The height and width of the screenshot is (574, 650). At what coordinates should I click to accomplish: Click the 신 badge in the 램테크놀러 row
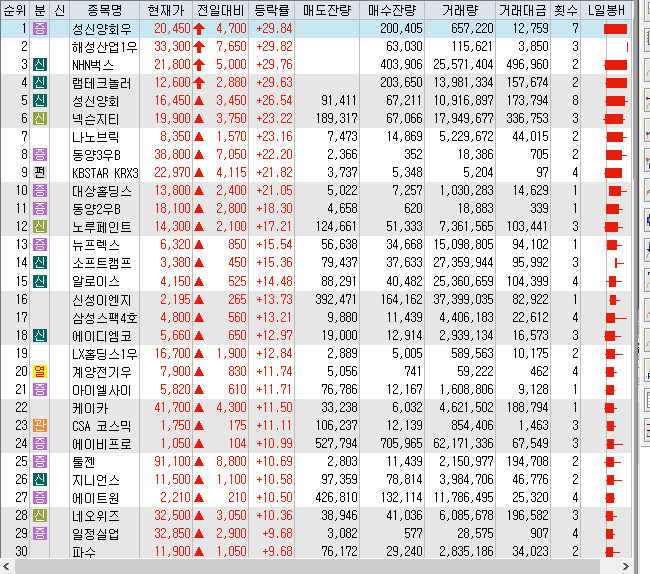click(x=40, y=82)
